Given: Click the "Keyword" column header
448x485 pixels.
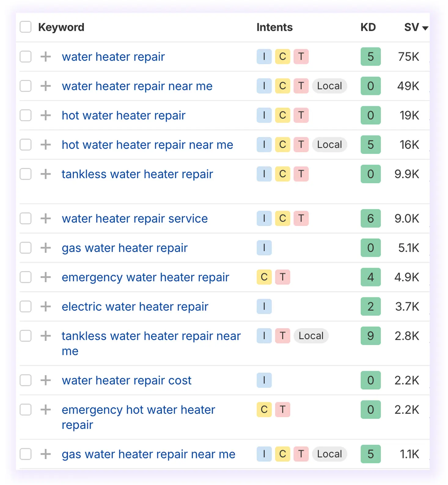Looking at the screenshot, I should (61, 27).
